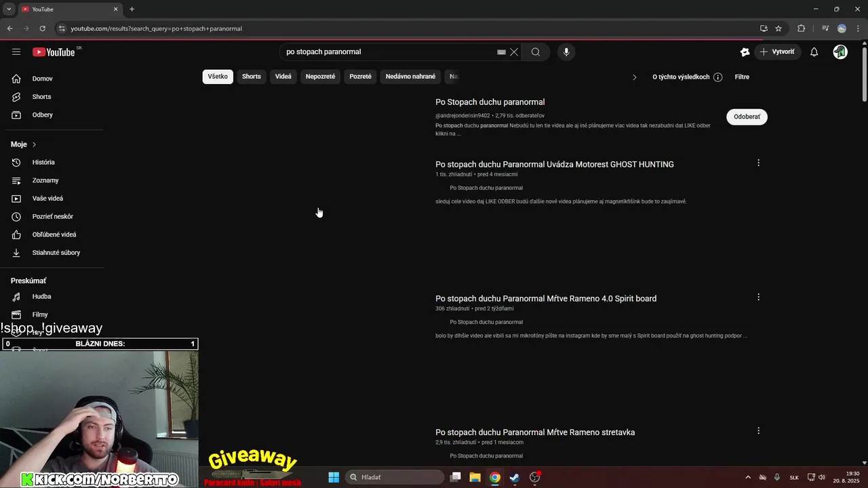Open the on-screen keyboard icon in search box
The height and width of the screenshot is (488, 868).
click(501, 52)
